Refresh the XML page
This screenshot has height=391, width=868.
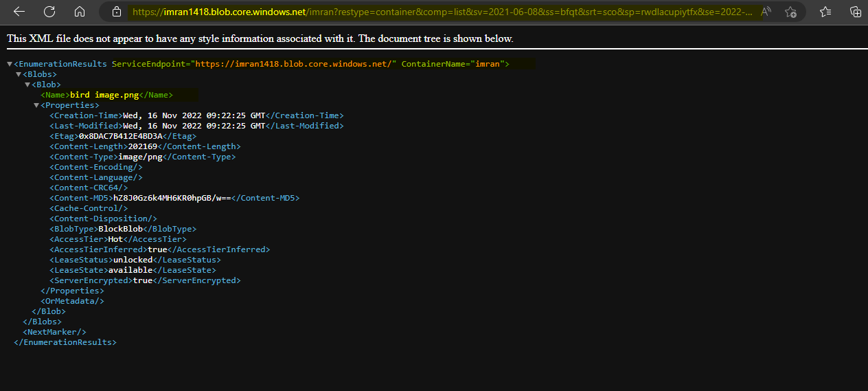tap(49, 12)
